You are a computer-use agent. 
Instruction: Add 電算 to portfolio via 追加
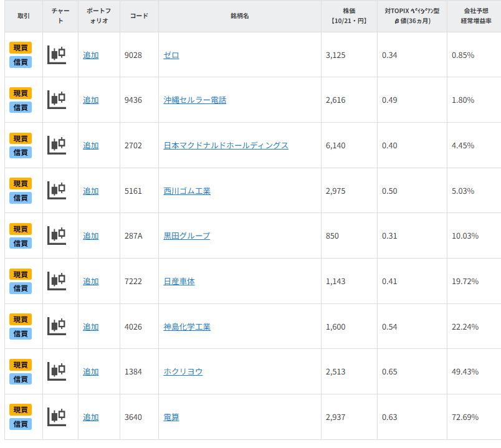pos(91,417)
